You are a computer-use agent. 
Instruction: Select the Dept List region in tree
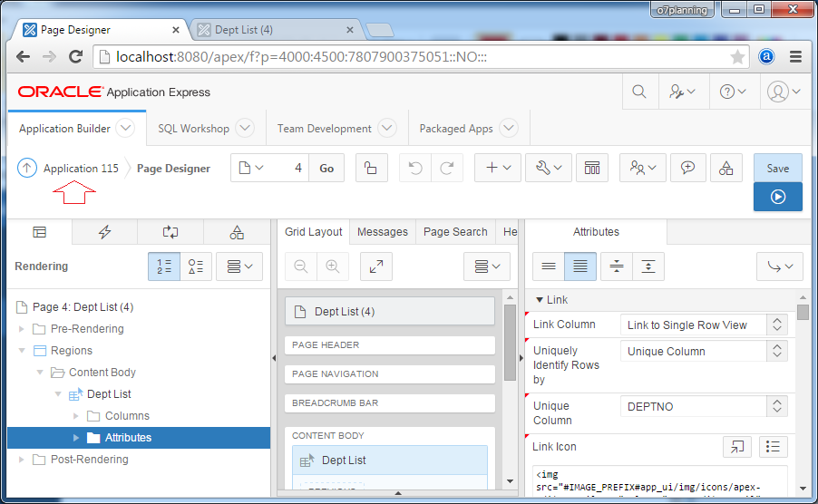[x=109, y=394]
